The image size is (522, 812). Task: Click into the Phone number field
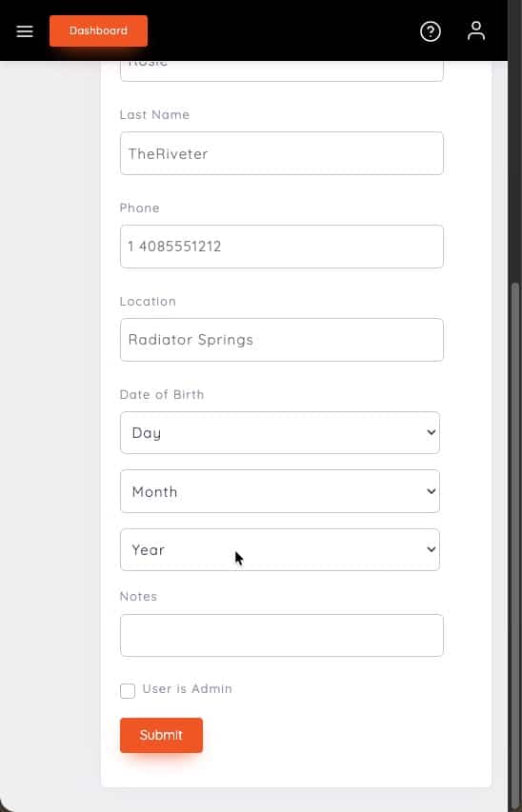tap(281, 247)
